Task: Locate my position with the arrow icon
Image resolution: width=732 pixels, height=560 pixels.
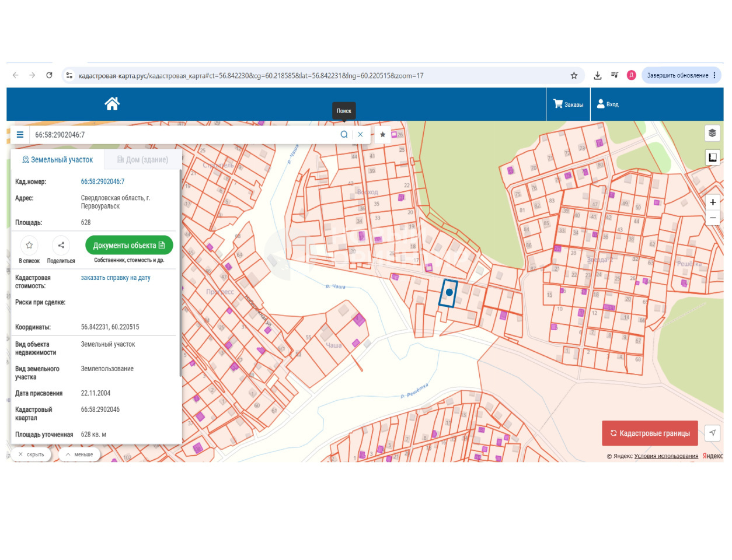Action: 712,433
